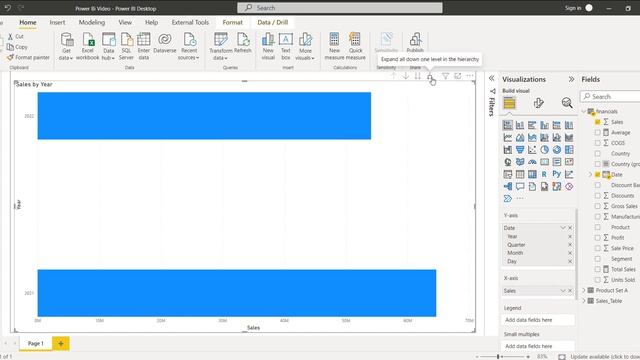Open Enter data dialog

click(x=144, y=47)
